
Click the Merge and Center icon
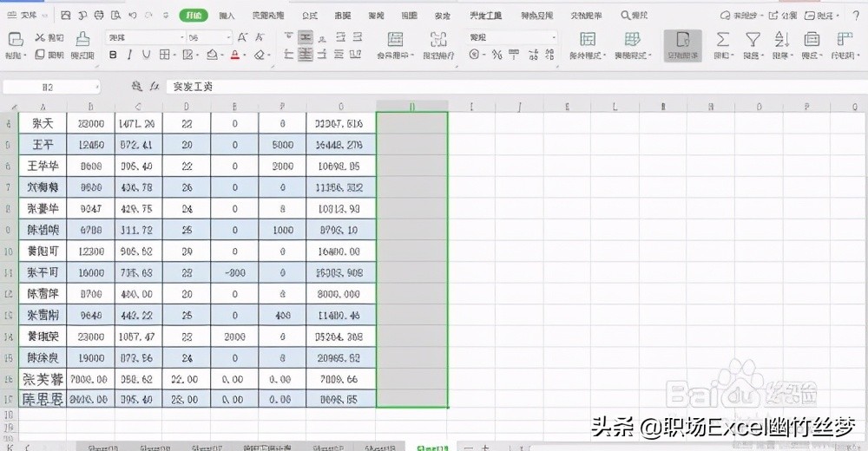(395, 39)
